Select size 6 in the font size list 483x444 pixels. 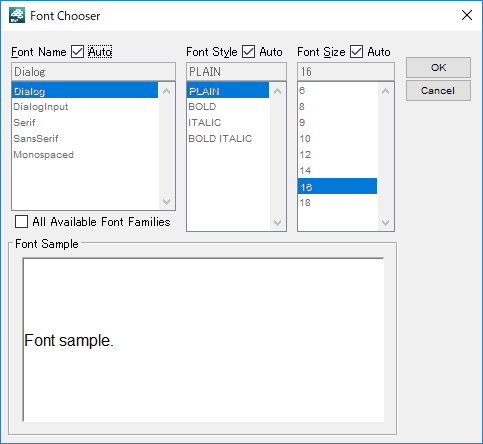tap(338, 91)
